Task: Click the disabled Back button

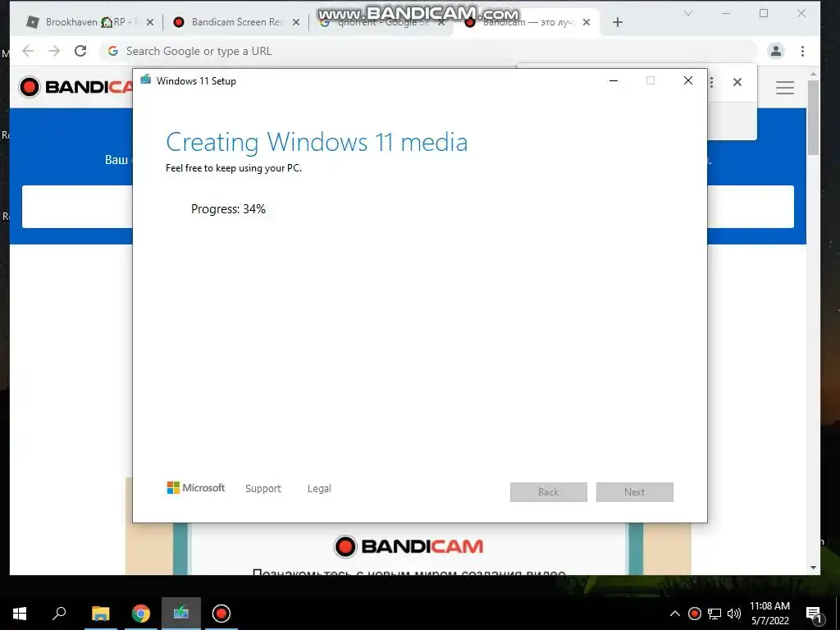Action: coord(549,492)
